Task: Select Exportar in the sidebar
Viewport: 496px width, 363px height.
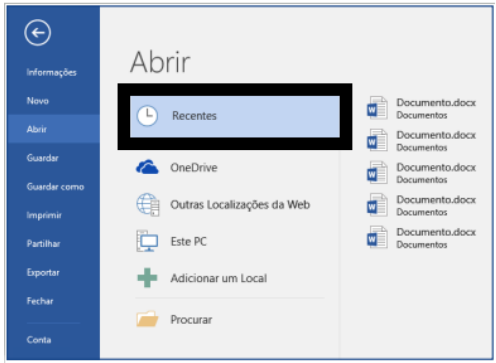Action: pos(43,272)
